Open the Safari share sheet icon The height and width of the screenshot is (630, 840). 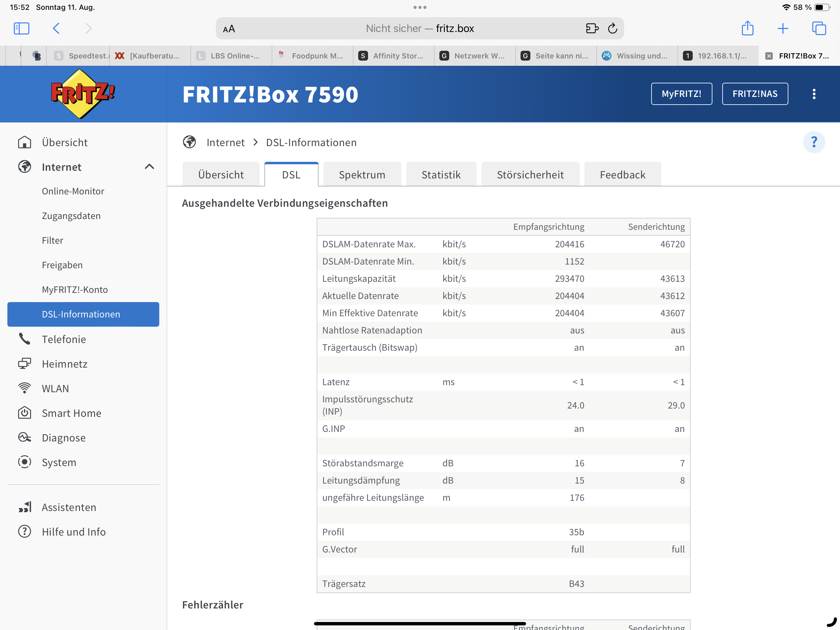(x=747, y=29)
